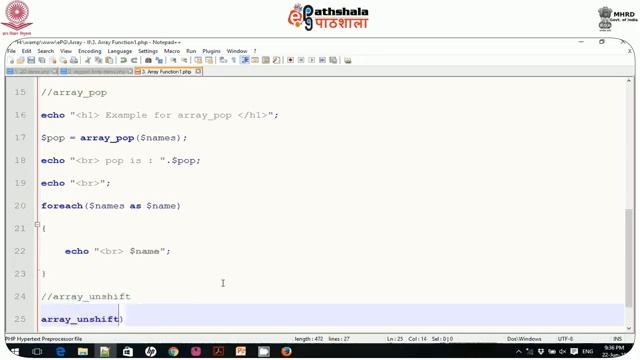Open the Run menu
Image resolution: width=640 pixels, height=360 pixels.
191,51
